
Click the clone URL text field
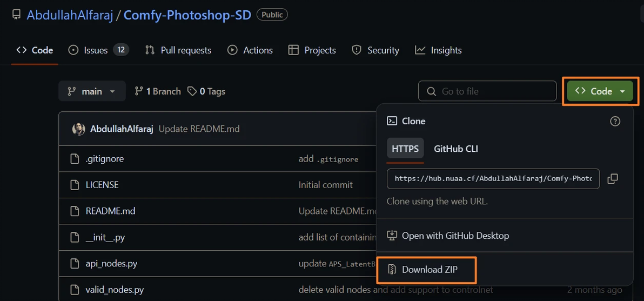tap(493, 178)
